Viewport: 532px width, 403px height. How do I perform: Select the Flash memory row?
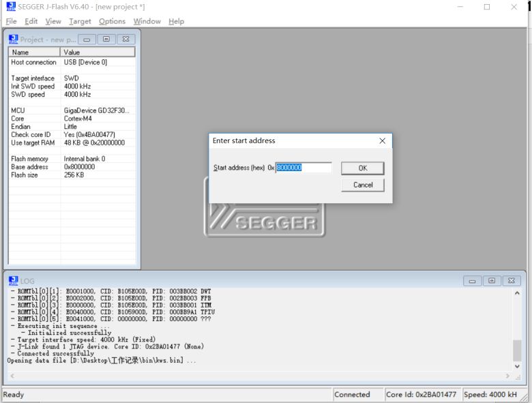coord(72,159)
